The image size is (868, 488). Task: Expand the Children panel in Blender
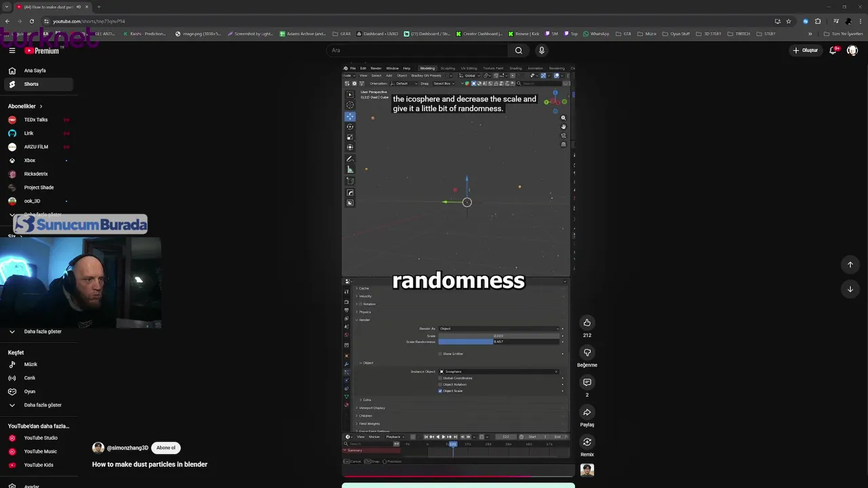pyautogui.click(x=366, y=415)
